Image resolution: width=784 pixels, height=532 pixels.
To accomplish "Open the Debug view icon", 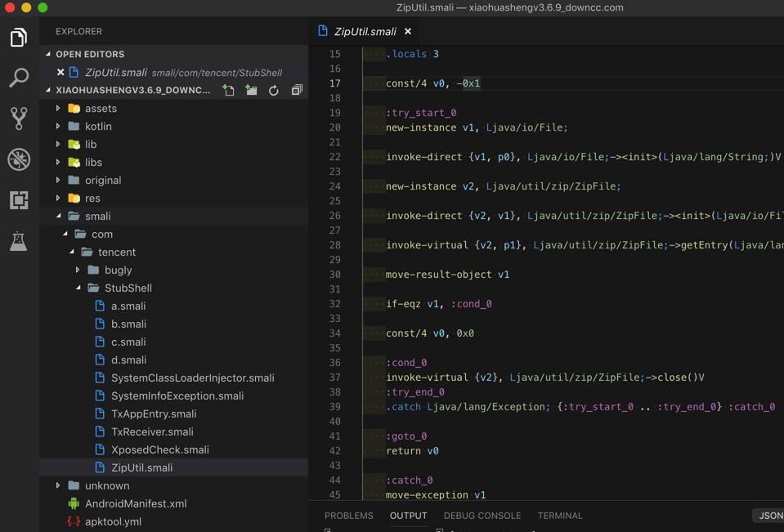I will [x=19, y=159].
